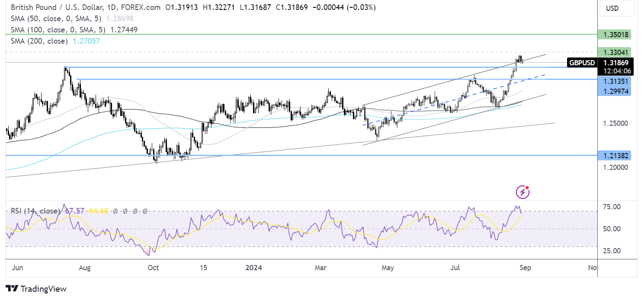644x300 pixels.
Task: Click the TradingView logo link
Action: (x=36, y=289)
